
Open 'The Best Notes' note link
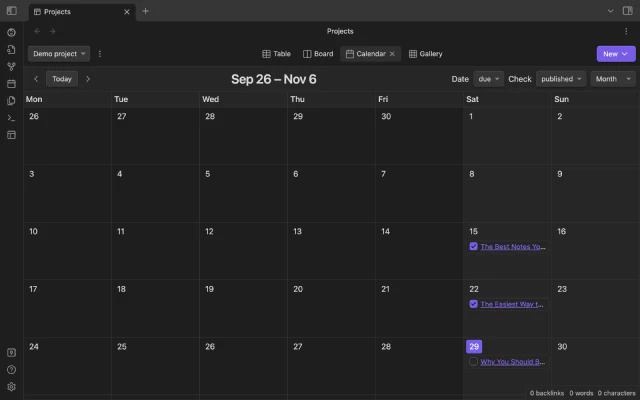[x=512, y=246]
